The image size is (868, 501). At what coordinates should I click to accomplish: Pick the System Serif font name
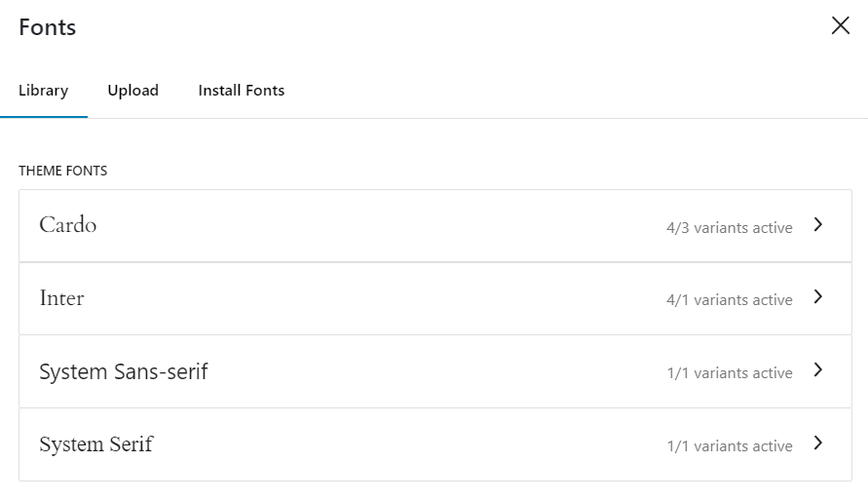coord(96,444)
